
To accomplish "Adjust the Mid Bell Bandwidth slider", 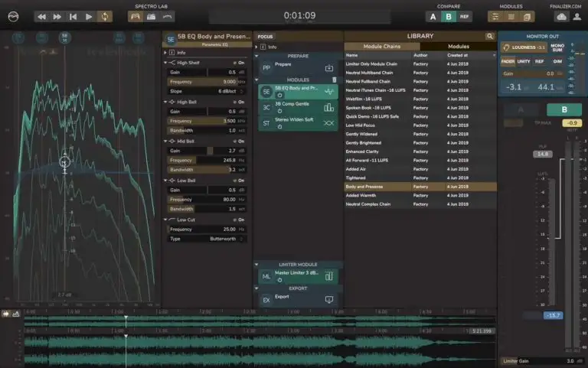I will pyautogui.click(x=207, y=170).
